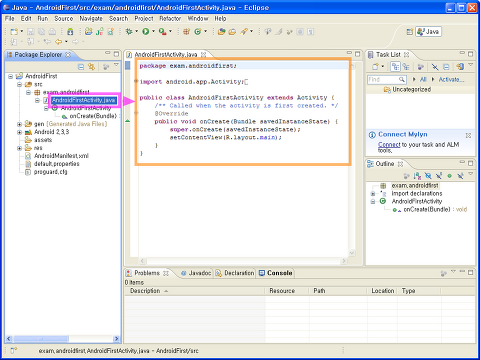Open the Run button dropdown arrow
480x360 pixels.
point(154,31)
